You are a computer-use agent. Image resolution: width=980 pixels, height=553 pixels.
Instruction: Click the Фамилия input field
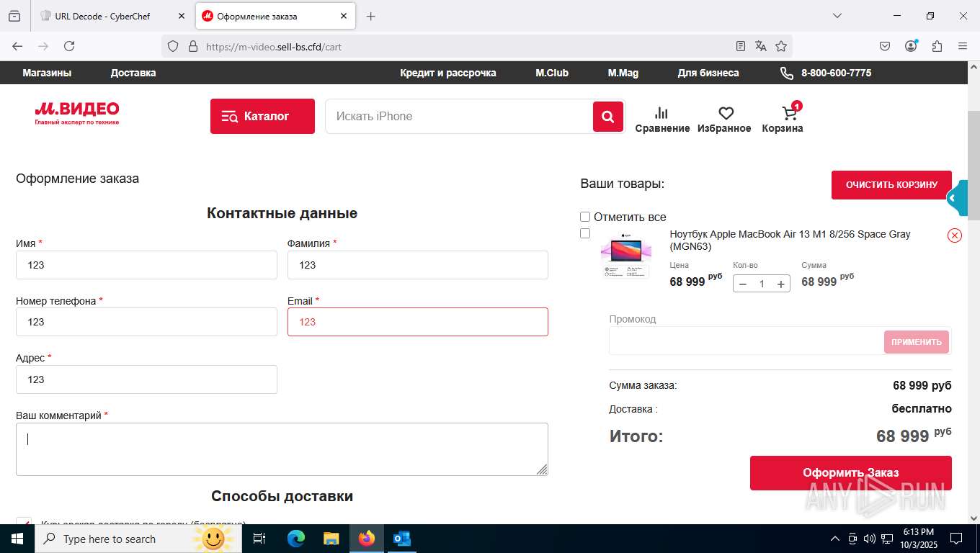click(x=418, y=265)
